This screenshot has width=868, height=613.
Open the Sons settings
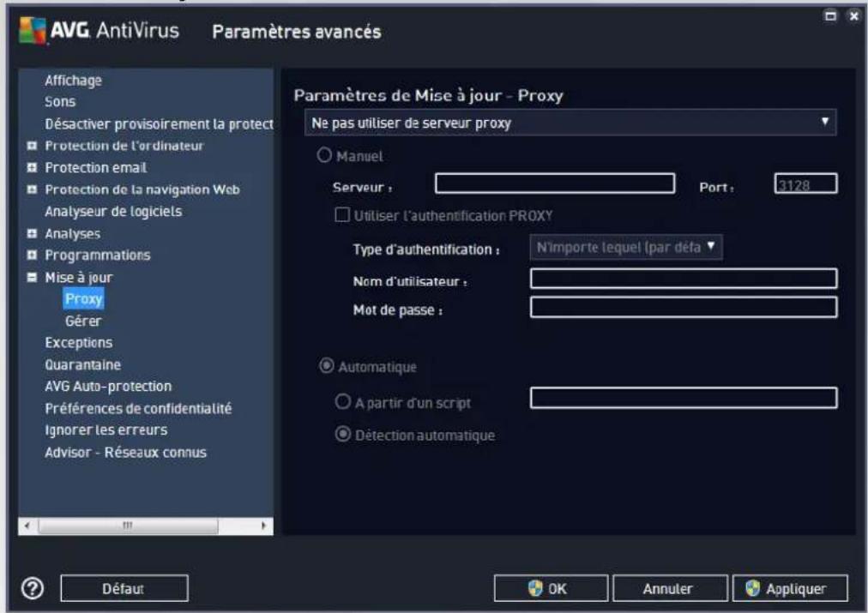tap(60, 102)
